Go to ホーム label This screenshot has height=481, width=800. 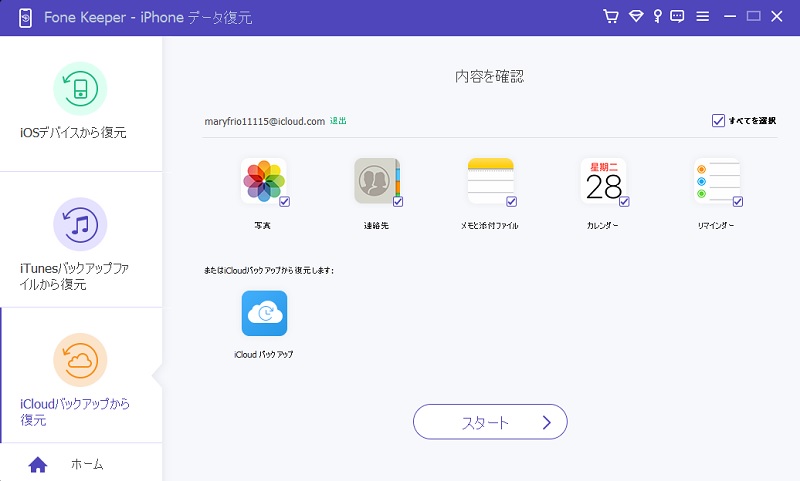[87, 464]
